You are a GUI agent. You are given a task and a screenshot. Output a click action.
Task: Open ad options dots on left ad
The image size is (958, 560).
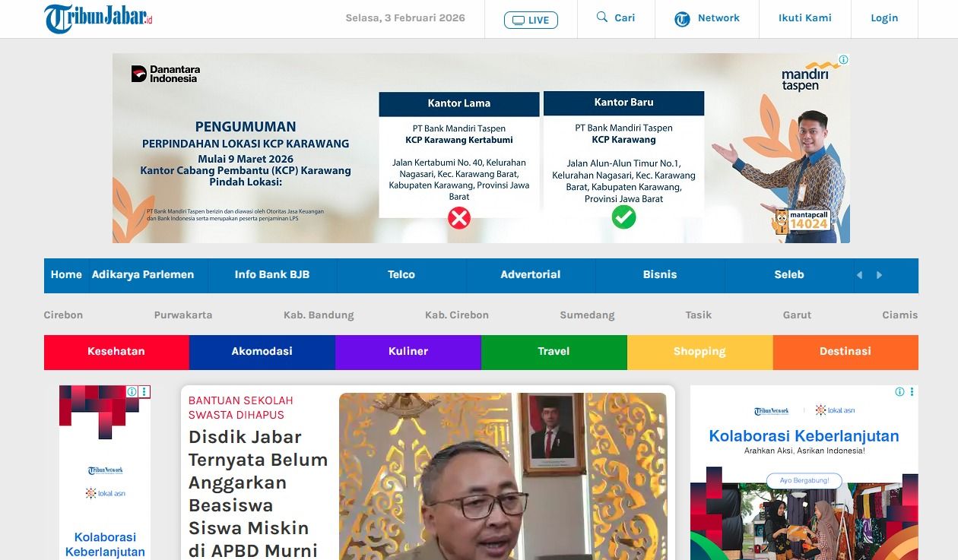144,391
